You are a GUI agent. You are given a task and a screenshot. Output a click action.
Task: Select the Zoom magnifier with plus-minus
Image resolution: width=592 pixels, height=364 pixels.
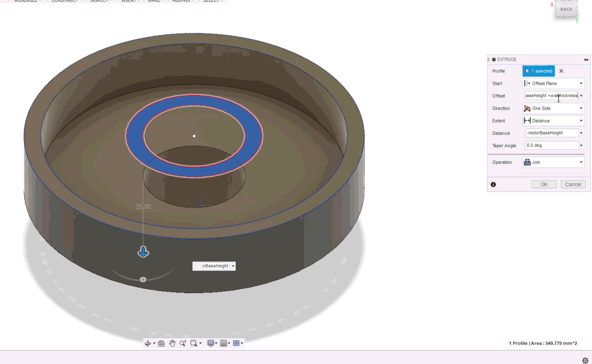pyautogui.click(x=183, y=343)
